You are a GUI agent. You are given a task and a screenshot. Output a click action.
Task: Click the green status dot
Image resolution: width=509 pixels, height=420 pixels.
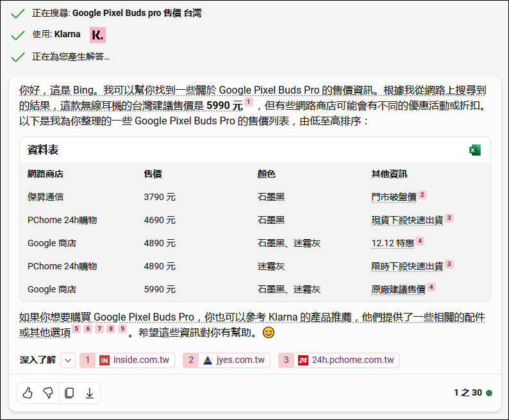489,393
